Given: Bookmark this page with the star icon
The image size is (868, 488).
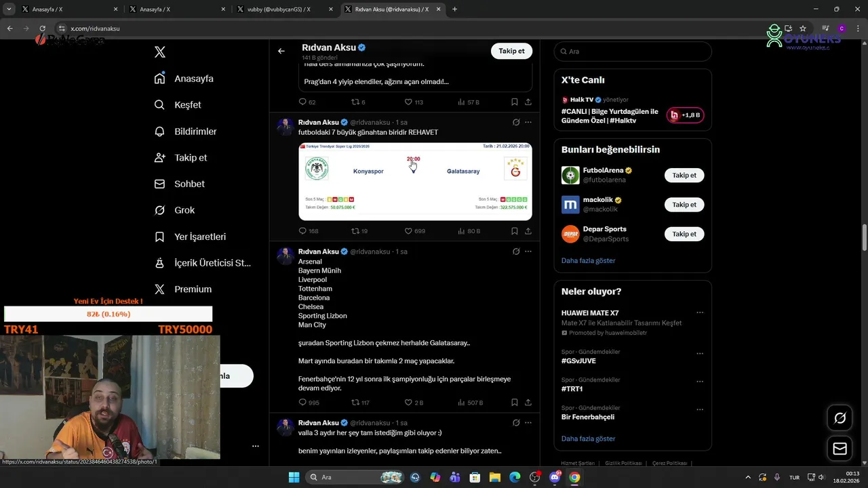Looking at the screenshot, I should pos(803,28).
